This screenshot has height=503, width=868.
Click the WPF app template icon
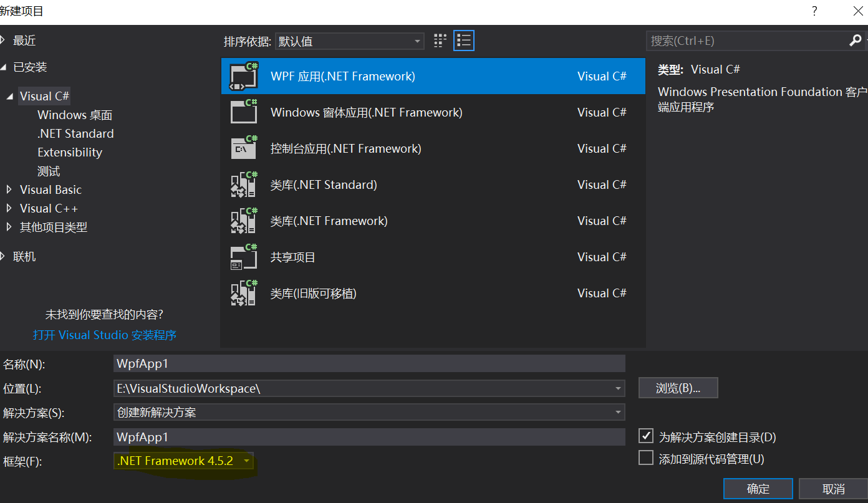point(244,76)
